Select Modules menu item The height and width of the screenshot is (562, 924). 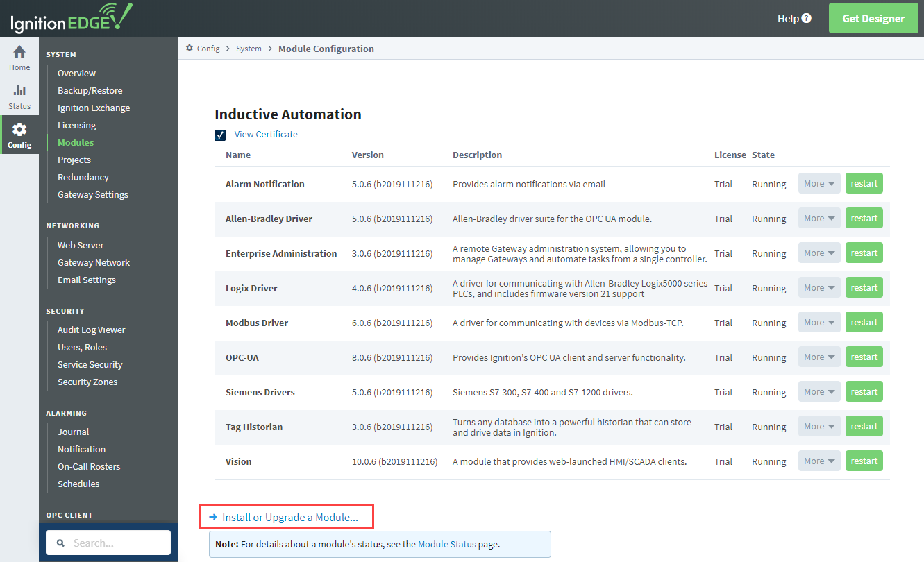(76, 143)
